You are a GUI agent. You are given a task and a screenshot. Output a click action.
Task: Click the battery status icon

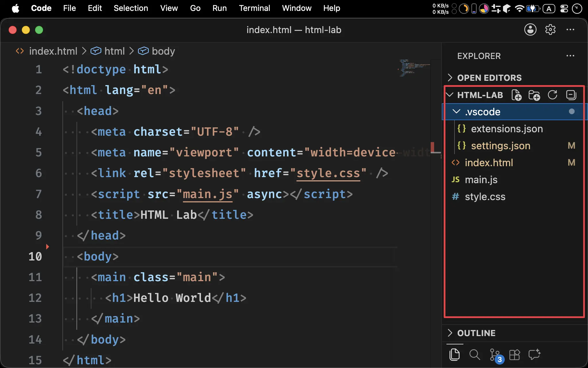click(x=533, y=8)
